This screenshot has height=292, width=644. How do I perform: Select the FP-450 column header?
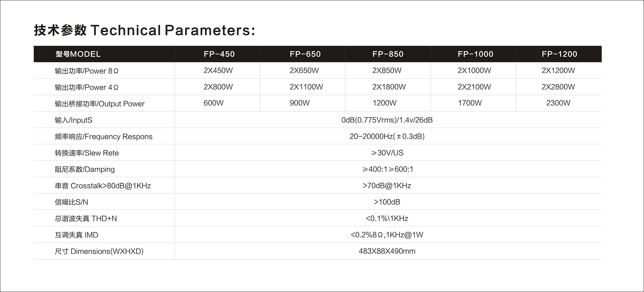coord(219,54)
